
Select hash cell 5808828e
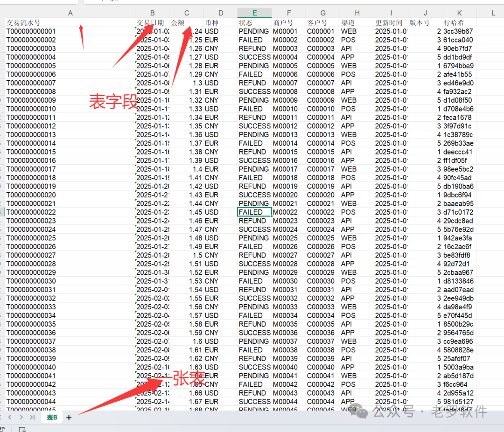[459, 350]
